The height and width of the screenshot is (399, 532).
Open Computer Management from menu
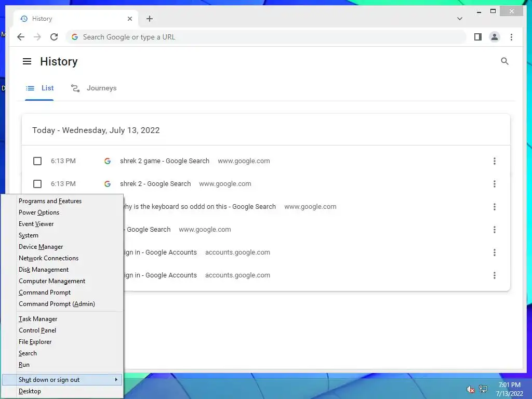click(62, 281)
